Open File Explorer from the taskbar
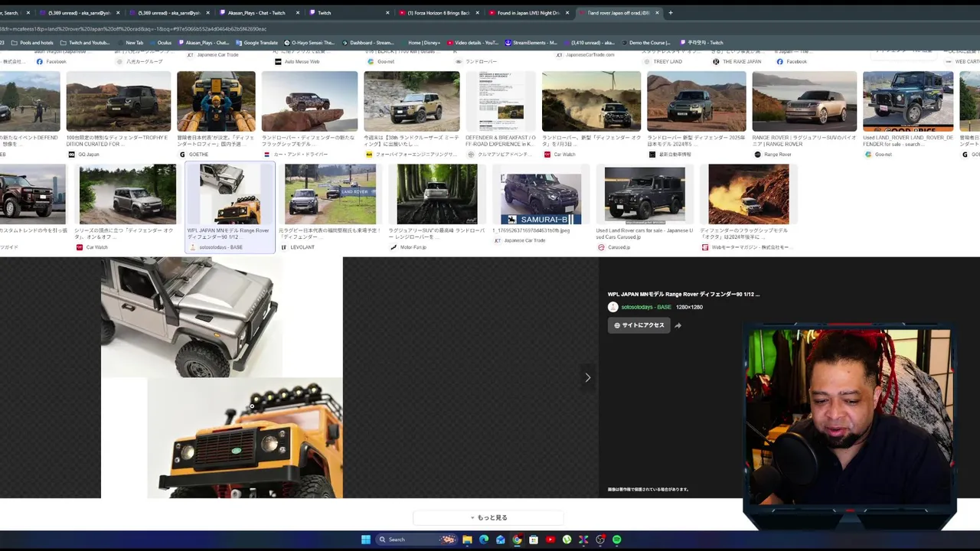Image resolution: width=980 pixels, height=551 pixels. coord(467,540)
